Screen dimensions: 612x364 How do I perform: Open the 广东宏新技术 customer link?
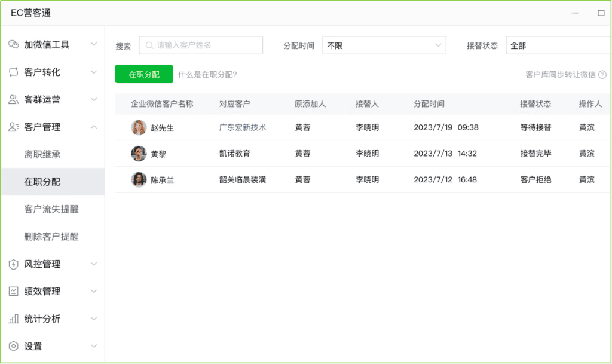242,128
